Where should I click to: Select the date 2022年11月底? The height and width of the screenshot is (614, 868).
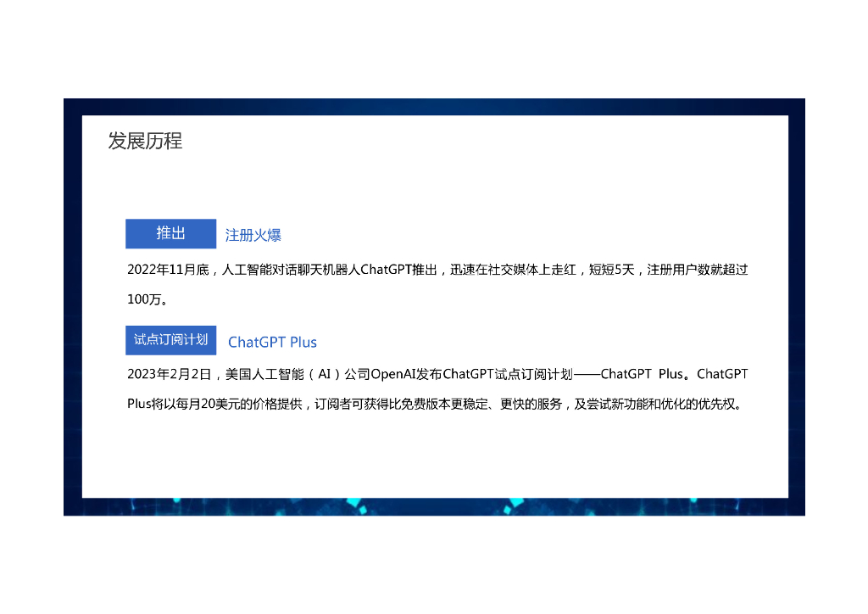point(165,269)
